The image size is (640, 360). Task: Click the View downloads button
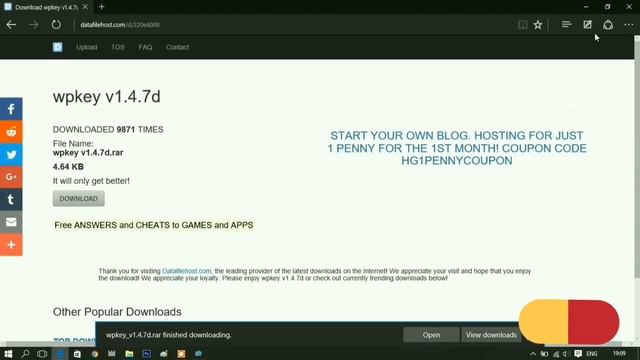[x=491, y=335]
